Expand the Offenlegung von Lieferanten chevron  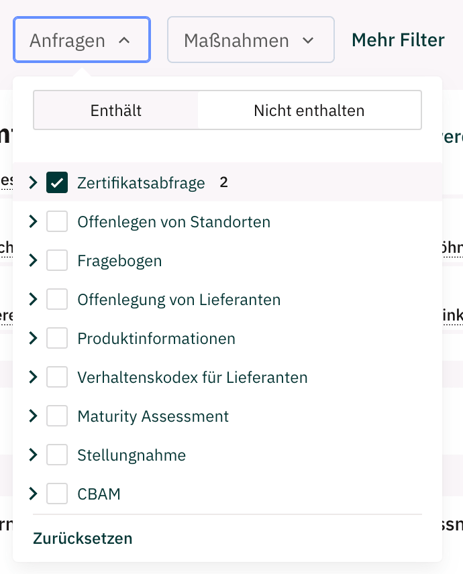33,299
